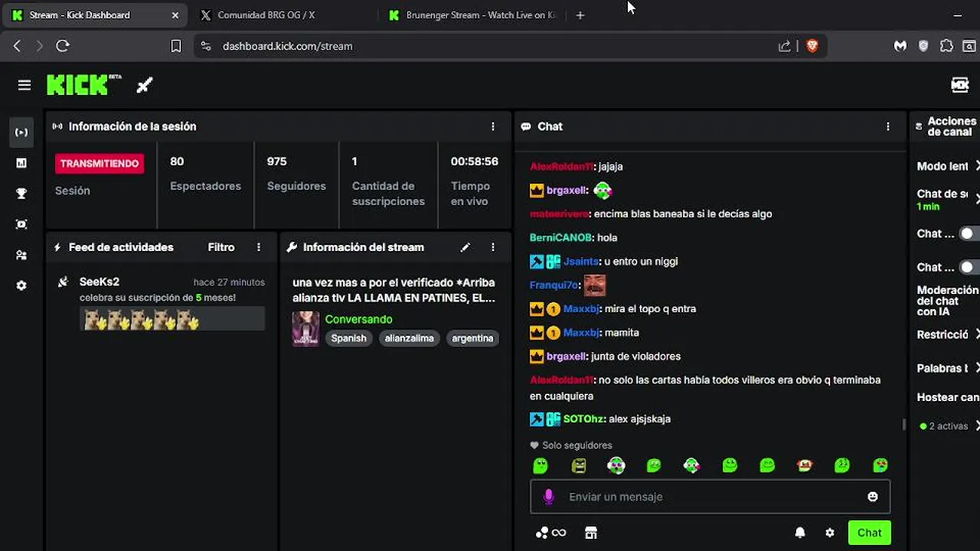This screenshot has width=980, height=551.
Task: Click the Enviar un mensaje input field
Action: point(710,497)
